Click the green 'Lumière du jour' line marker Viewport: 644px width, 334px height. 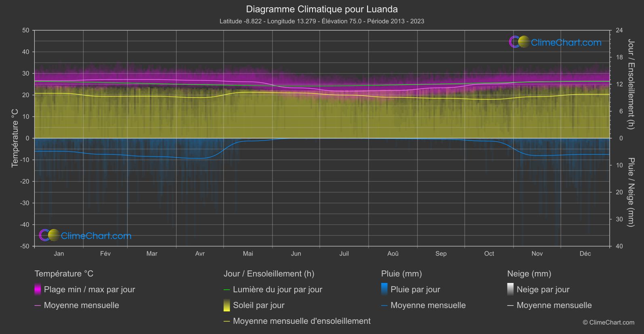click(227, 289)
